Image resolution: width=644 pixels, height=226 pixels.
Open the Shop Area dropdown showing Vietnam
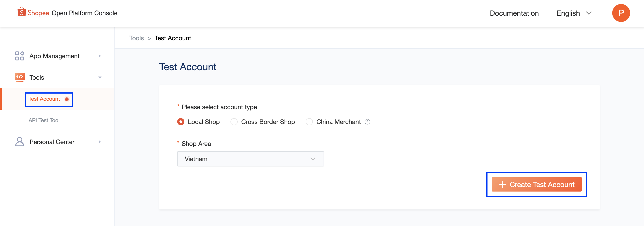[250, 159]
